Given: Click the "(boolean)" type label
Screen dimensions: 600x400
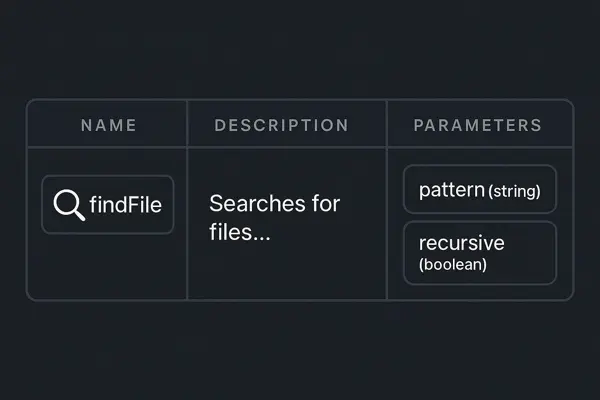Looking at the screenshot, I should click(453, 265).
